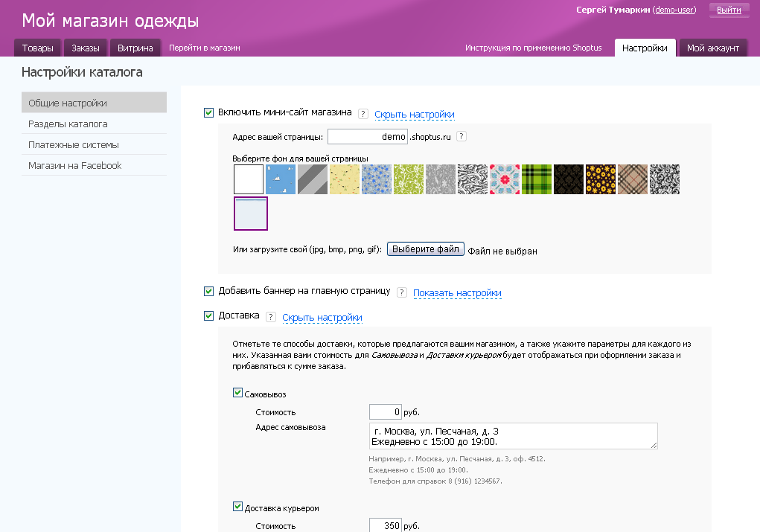Choose the beige tartan background swatch
The width and height of the screenshot is (760, 532).
[x=633, y=179]
